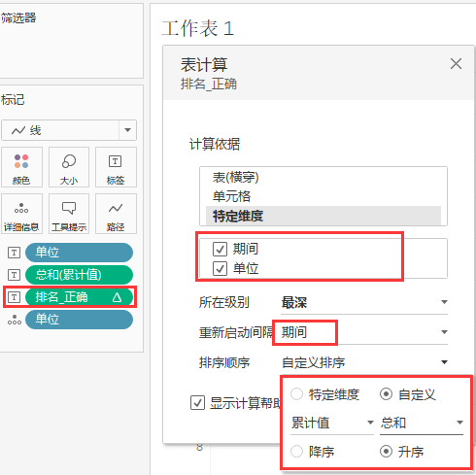Select 特定维度 in compute-using list

323,216
